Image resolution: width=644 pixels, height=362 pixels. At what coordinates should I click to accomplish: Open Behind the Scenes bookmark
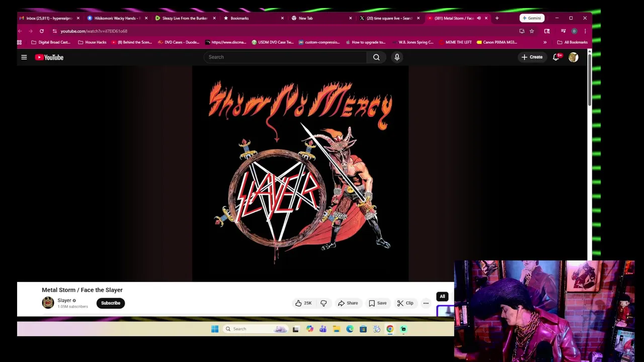click(131, 42)
